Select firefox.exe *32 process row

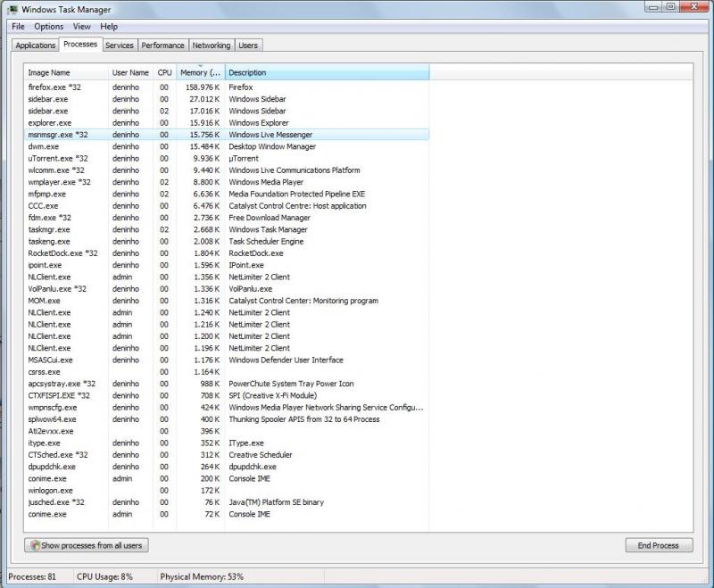(227, 87)
